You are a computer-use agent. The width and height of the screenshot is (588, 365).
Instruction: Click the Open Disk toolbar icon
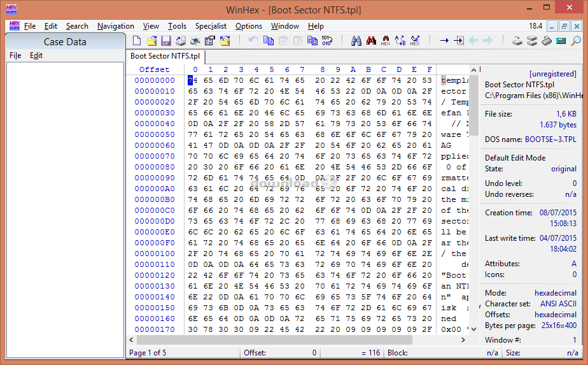tap(517, 41)
